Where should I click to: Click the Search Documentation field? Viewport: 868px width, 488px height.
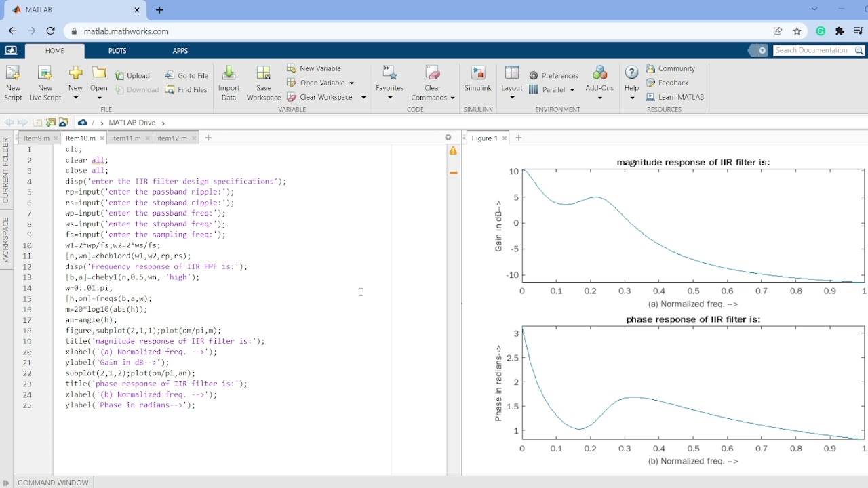point(812,50)
